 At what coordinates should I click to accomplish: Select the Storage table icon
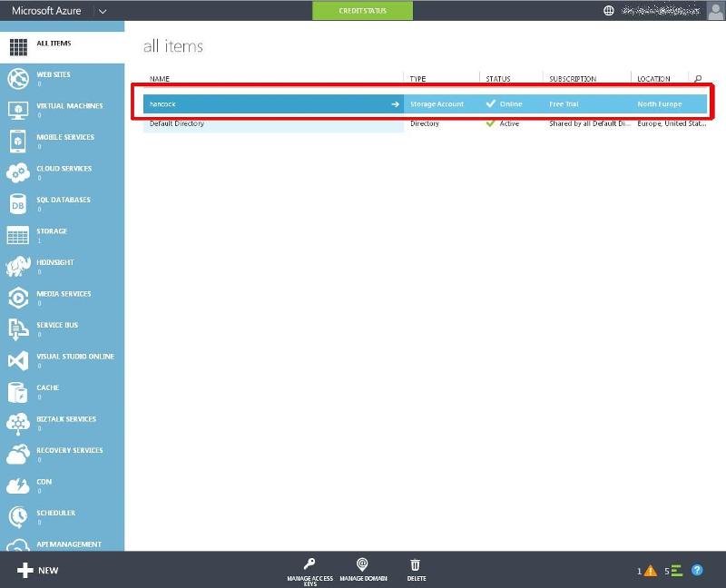coord(18,235)
